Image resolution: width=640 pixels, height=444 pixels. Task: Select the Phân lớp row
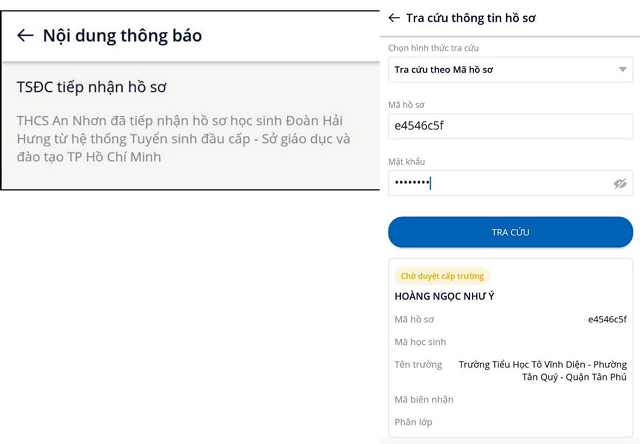[510, 422]
